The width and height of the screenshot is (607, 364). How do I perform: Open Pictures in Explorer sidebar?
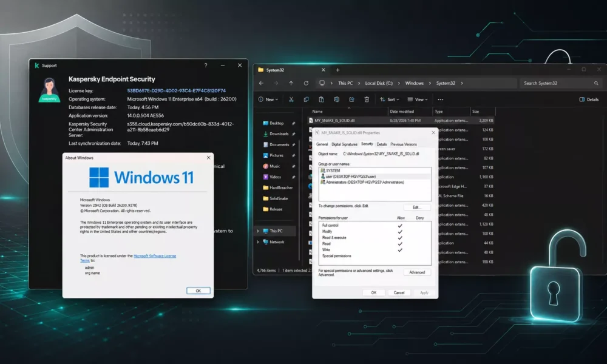tap(273, 155)
